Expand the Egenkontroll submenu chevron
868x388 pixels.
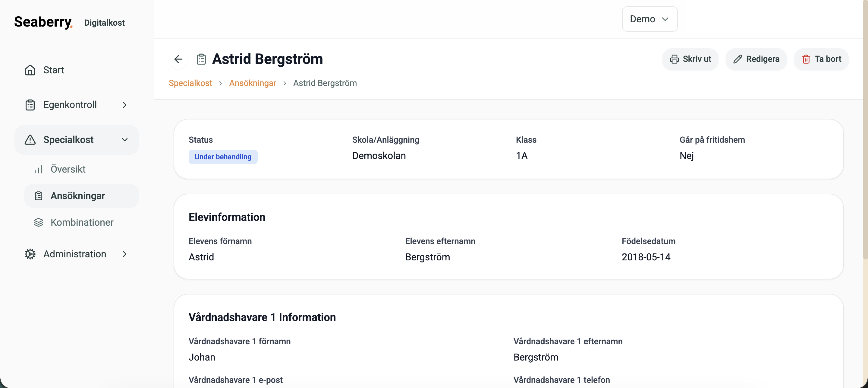[x=125, y=105]
